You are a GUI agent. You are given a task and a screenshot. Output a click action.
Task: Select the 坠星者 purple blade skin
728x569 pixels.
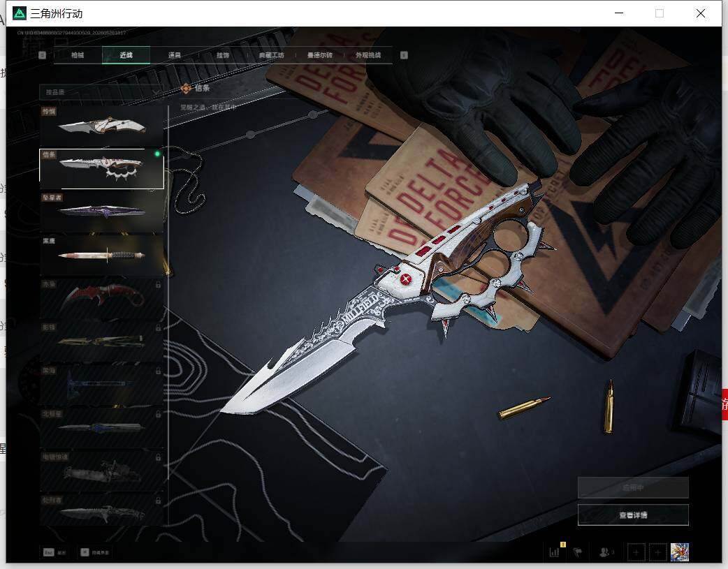(x=102, y=212)
